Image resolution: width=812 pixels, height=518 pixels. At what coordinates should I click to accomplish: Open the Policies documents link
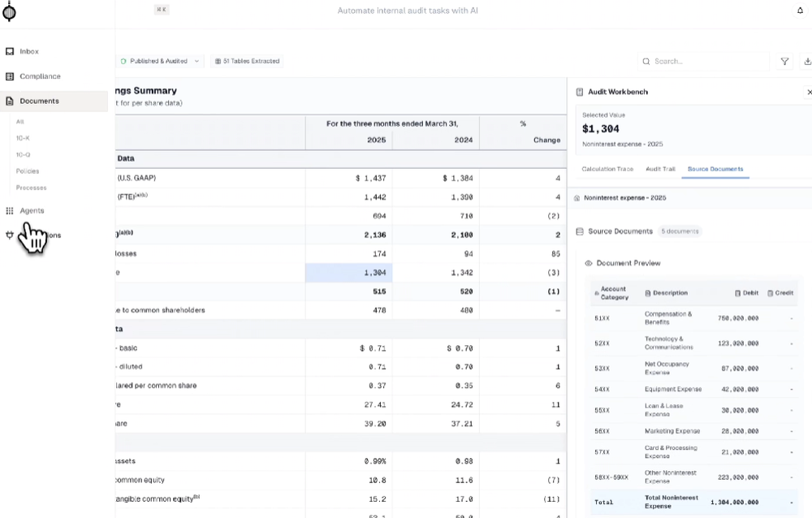(x=28, y=171)
